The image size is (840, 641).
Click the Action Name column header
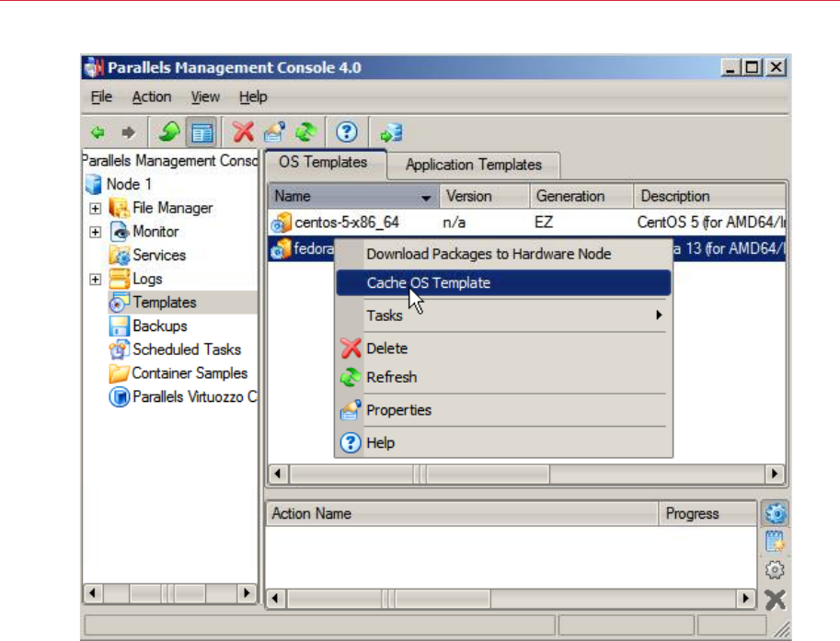pos(462,513)
